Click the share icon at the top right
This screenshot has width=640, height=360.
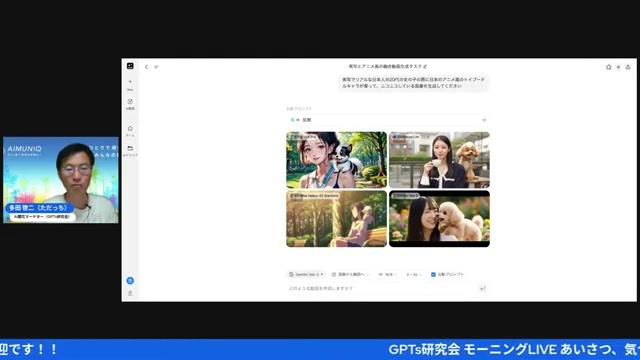tap(628, 67)
